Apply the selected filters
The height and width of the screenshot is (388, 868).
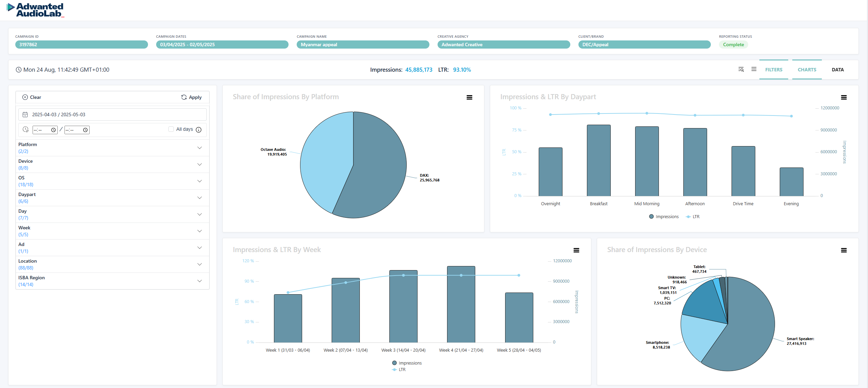point(191,97)
